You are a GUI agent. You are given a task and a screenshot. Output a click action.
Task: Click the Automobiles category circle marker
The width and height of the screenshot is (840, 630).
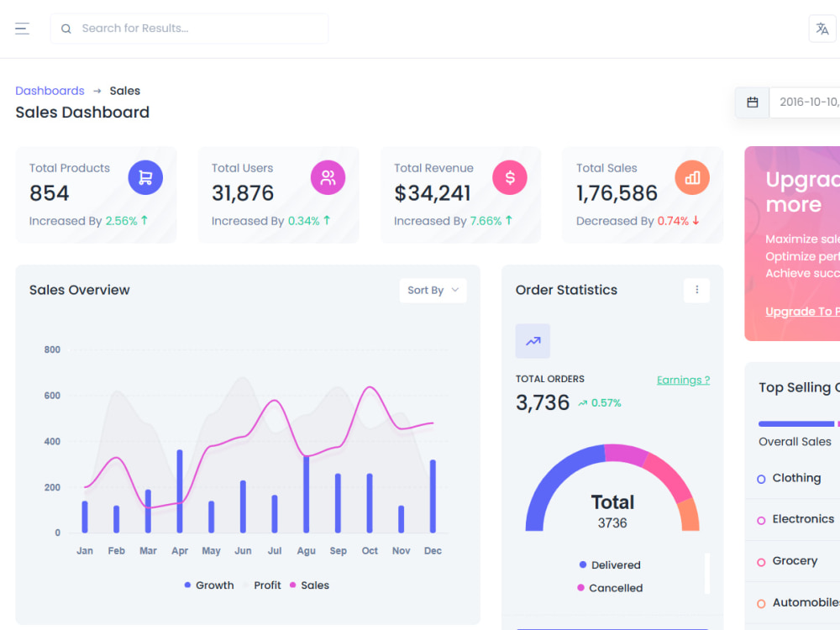click(761, 604)
